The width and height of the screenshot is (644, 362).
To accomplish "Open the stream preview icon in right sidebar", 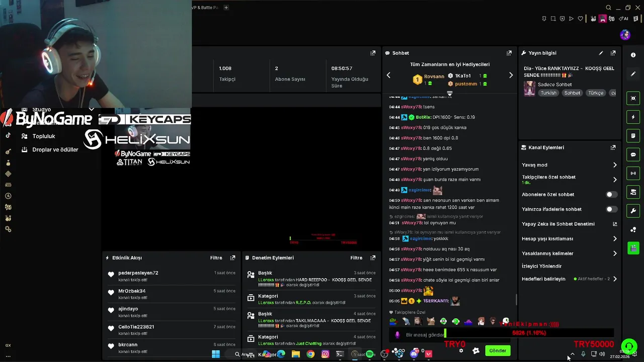I will pos(633,99).
